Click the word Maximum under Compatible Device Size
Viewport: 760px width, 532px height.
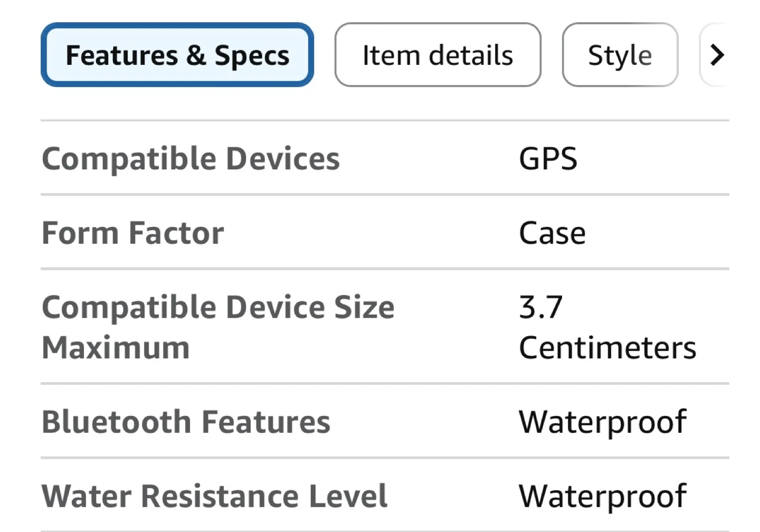tap(116, 348)
